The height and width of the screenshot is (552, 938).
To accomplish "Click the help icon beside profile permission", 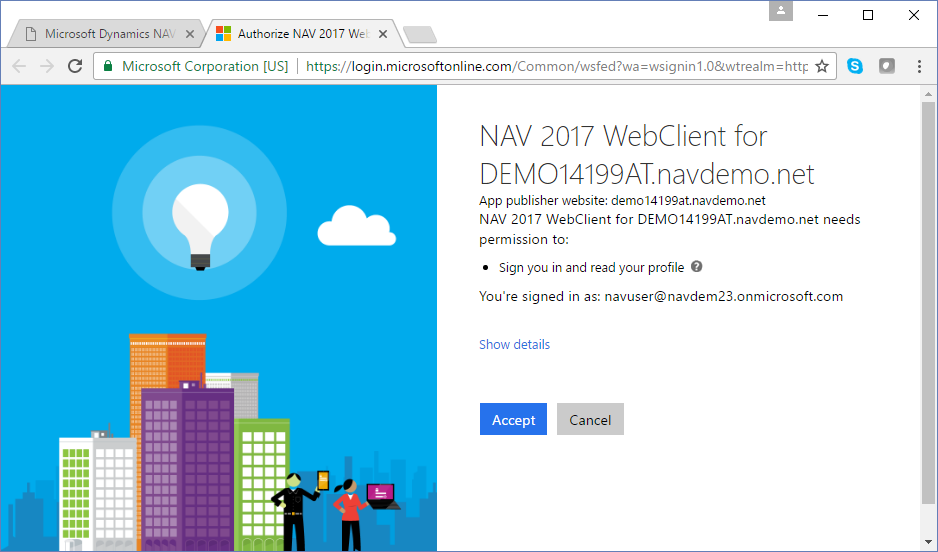I will [696, 267].
